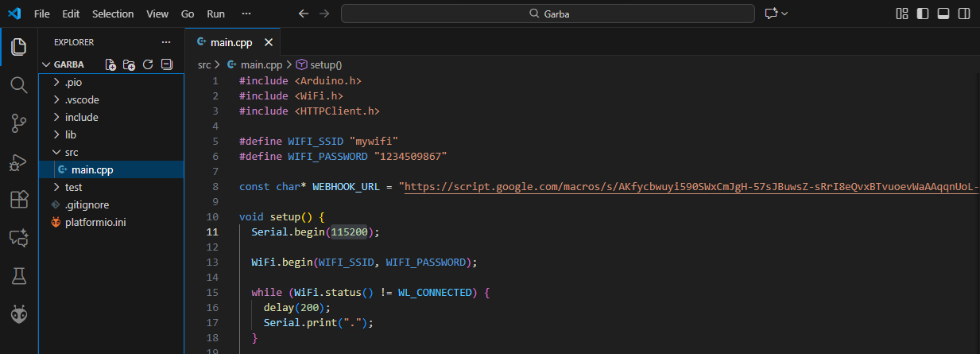Close the main.cpp editor tab
The image size is (980, 354).
tap(269, 42)
